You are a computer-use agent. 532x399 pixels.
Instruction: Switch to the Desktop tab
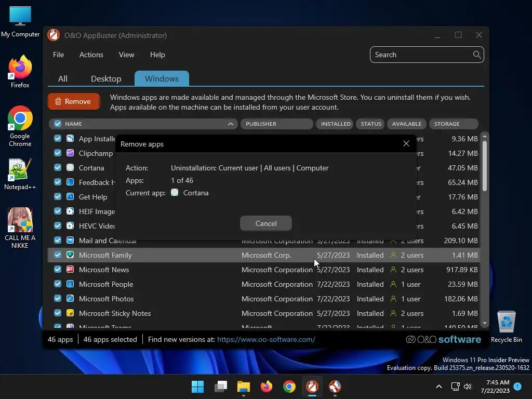(106, 79)
